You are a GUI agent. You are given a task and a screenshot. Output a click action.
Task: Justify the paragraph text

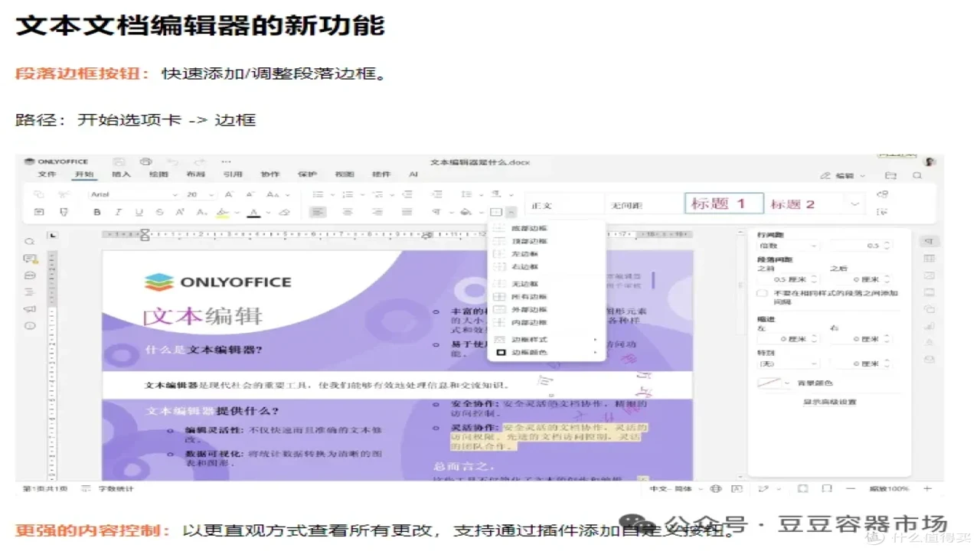click(407, 212)
